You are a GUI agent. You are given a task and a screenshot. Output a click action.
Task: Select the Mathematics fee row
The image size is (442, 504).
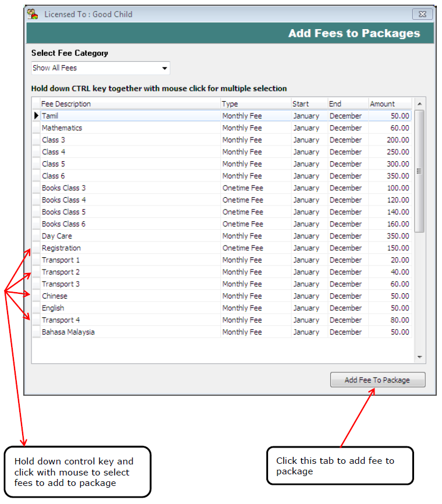point(130,128)
